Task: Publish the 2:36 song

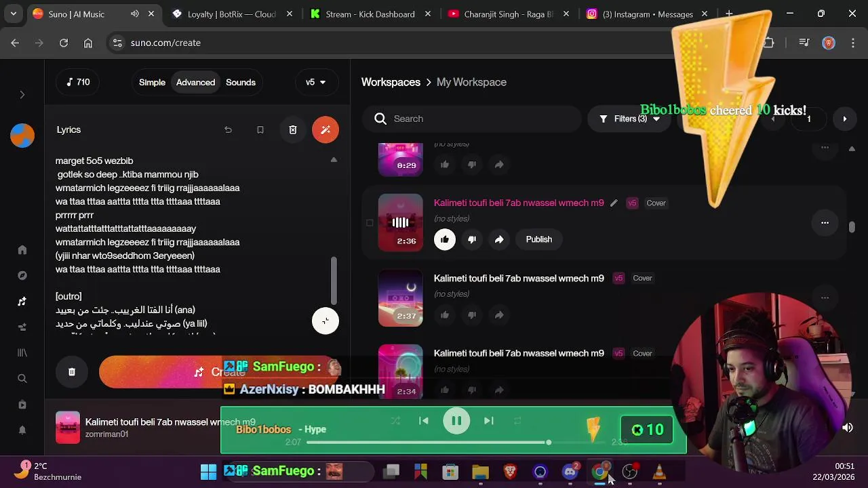Action: (x=539, y=239)
